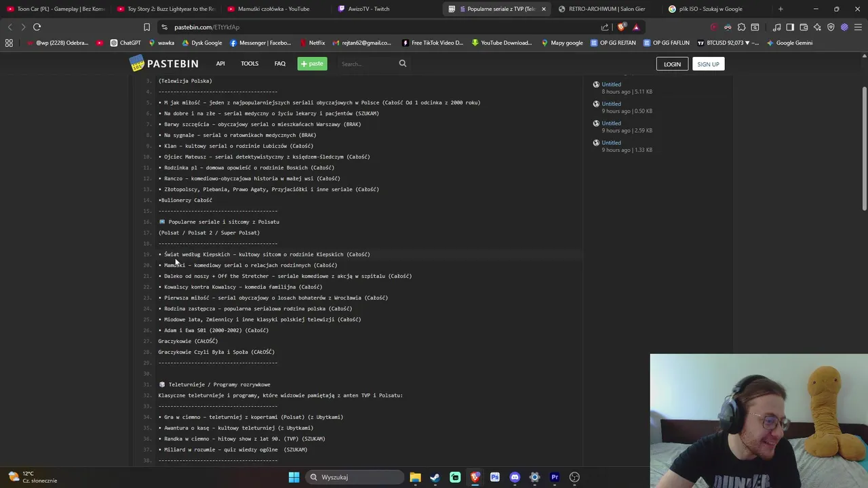The image size is (868, 488).
Task: Open the browser hamburger menu
Action: tap(858, 27)
